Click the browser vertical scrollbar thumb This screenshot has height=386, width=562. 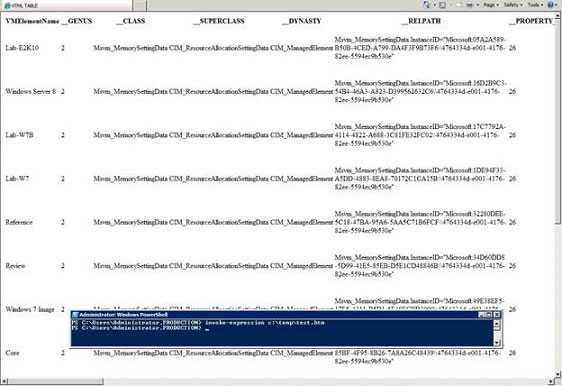tap(558, 121)
